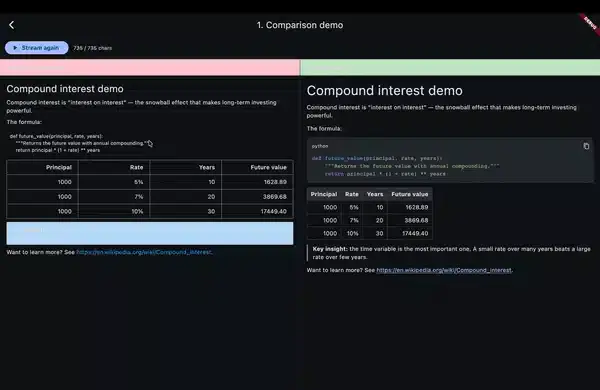Click the intro paragraph in the left pane

tap(141, 106)
